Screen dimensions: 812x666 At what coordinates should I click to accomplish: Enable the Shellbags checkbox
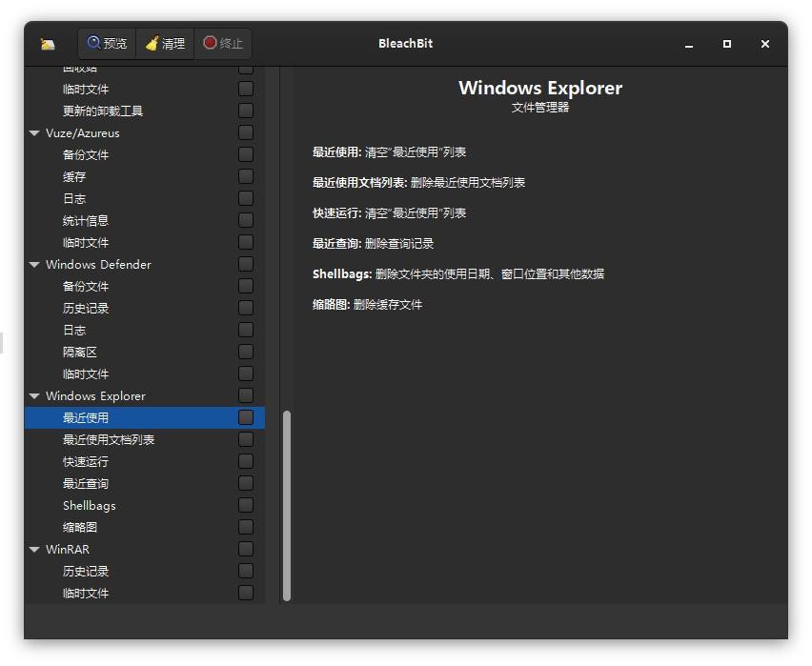(246, 505)
